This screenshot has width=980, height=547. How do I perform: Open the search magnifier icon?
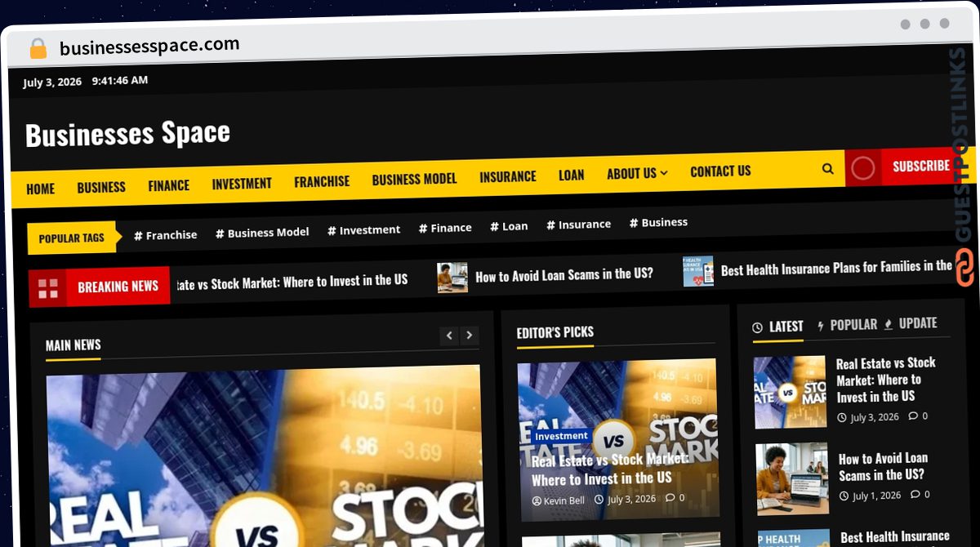[827, 169]
